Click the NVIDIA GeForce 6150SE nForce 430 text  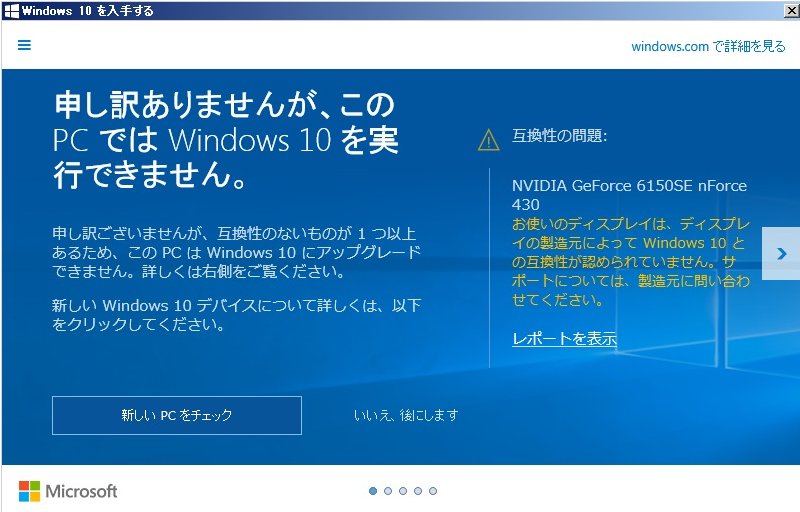(629, 195)
